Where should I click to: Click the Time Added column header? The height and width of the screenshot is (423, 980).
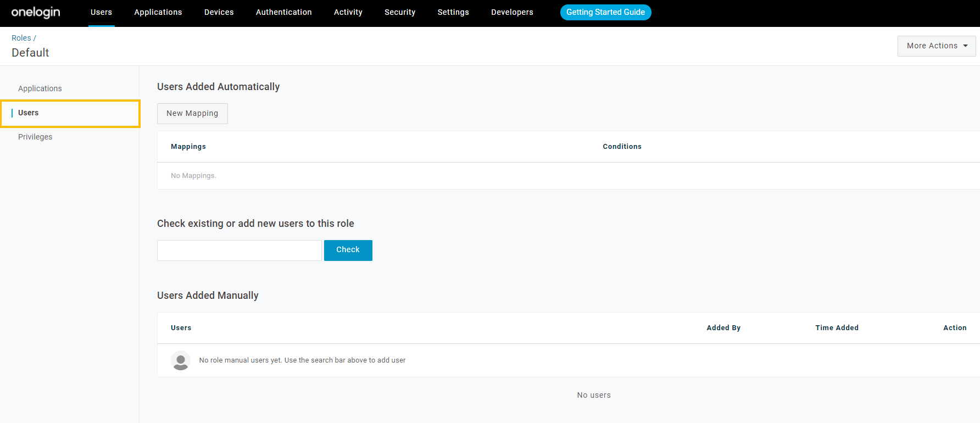pyautogui.click(x=837, y=328)
